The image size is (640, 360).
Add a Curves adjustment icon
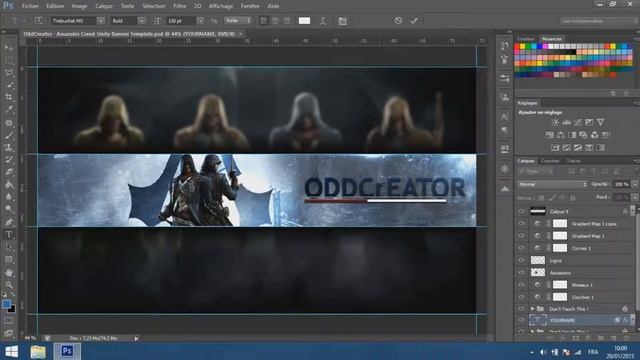578,122
